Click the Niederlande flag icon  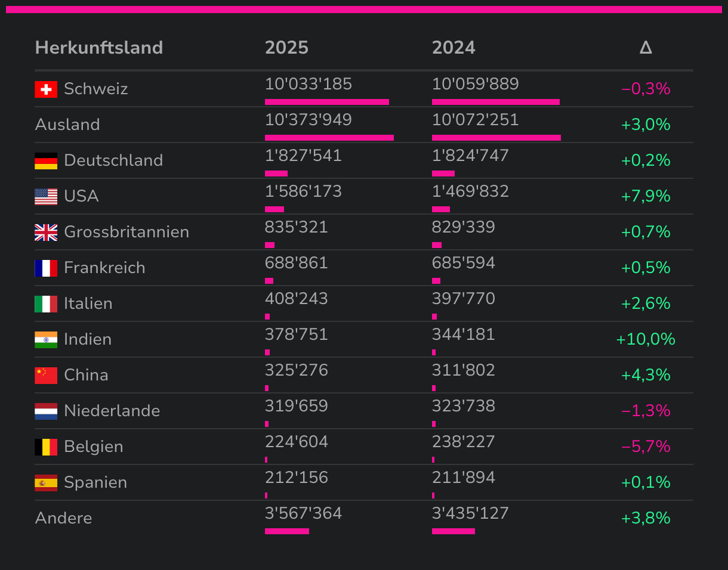46,411
